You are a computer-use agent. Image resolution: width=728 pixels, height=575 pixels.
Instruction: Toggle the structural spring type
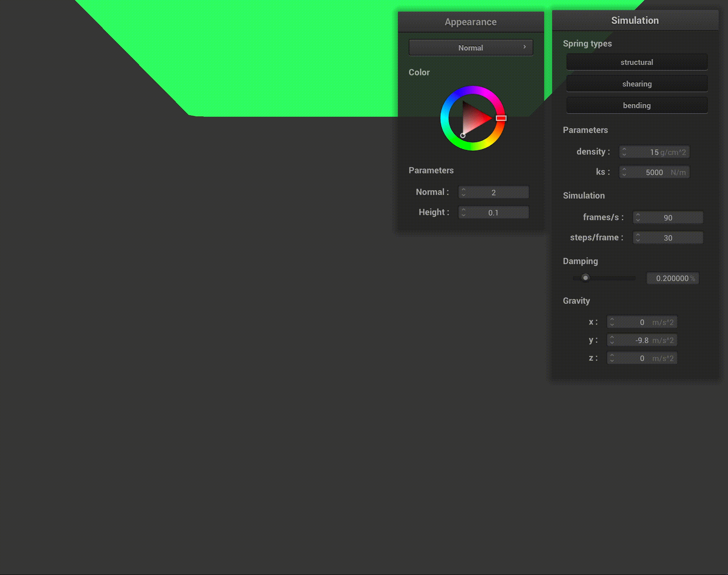coord(637,62)
